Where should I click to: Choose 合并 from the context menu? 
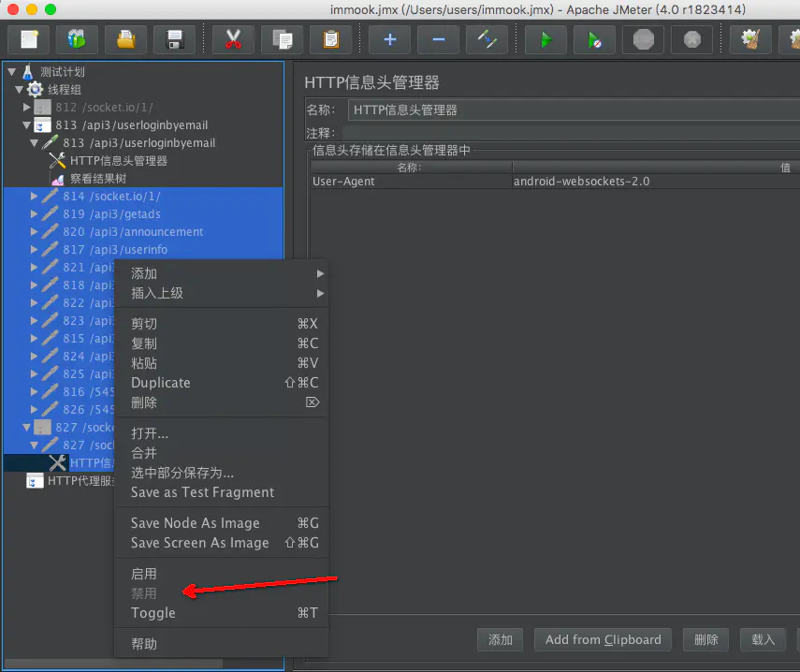click(x=222, y=453)
